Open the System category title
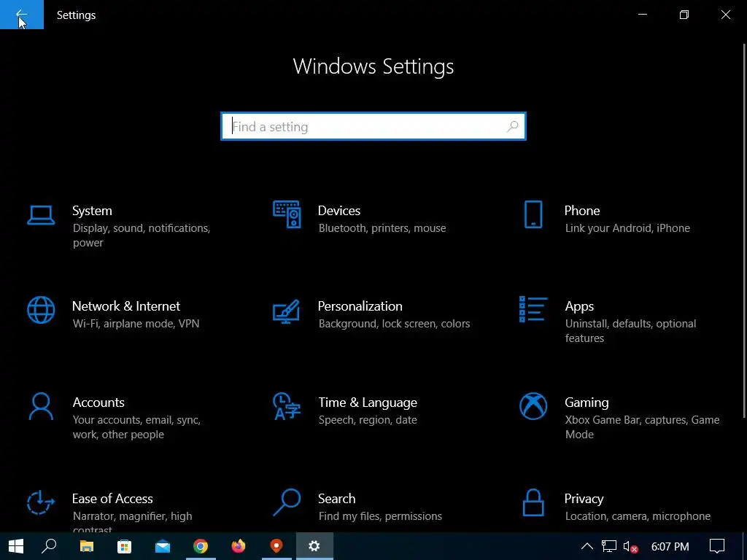The image size is (747, 560). point(92,211)
